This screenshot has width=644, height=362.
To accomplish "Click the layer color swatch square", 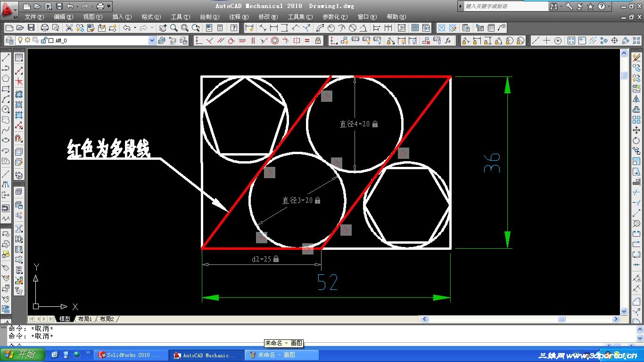I will coord(51,41).
